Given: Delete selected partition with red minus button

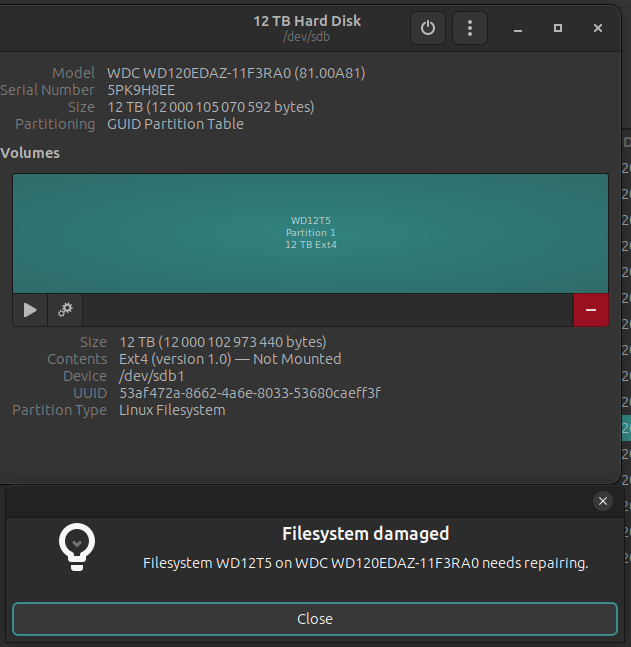Looking at the screenshot, I should tap(591, 310).
